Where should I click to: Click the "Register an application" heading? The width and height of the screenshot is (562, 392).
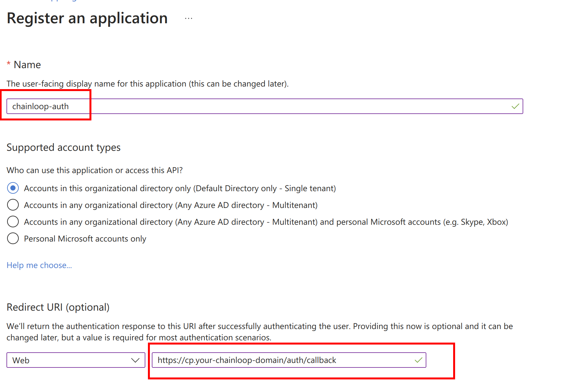[87, 18]
